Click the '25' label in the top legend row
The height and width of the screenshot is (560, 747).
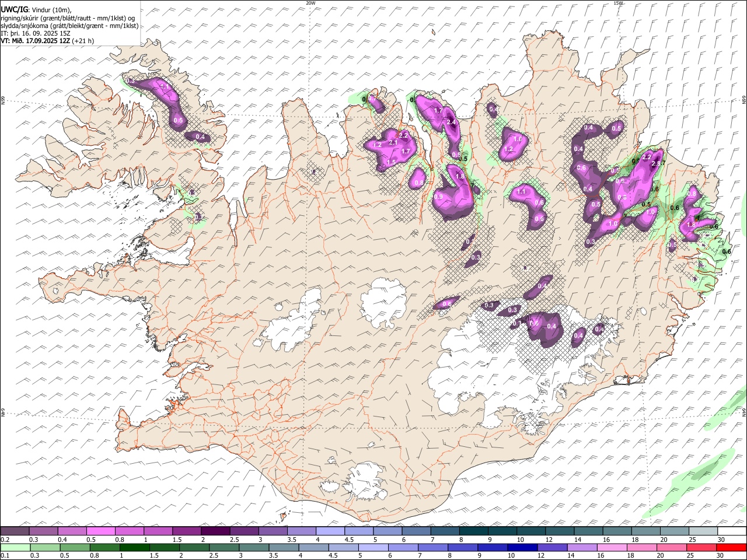click(x=692, y=540)
